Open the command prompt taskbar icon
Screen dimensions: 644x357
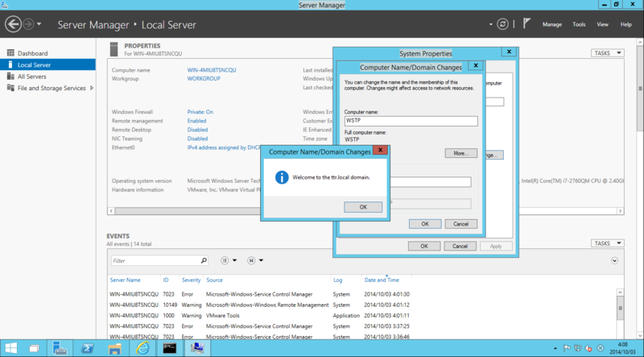click(x=170, y=348)
